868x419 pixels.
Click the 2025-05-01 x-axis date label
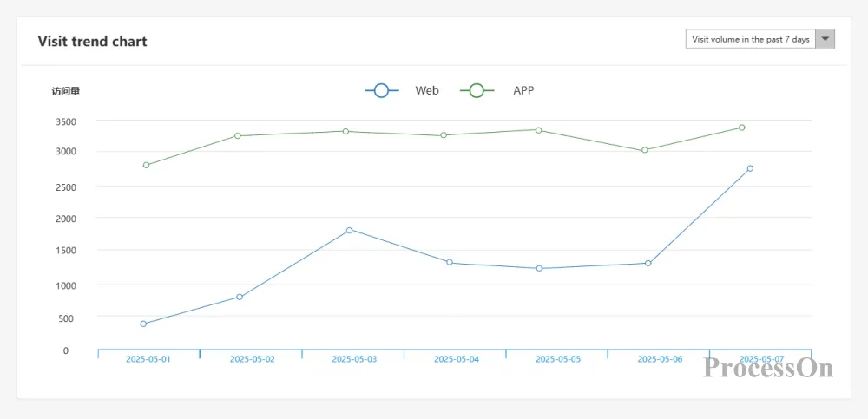[x=148, y=359]
